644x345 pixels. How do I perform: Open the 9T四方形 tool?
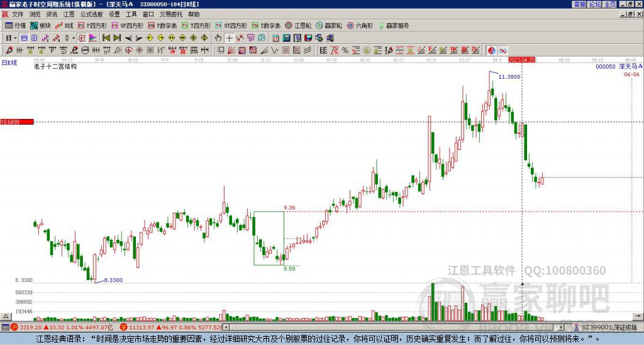tap(231, 25)
